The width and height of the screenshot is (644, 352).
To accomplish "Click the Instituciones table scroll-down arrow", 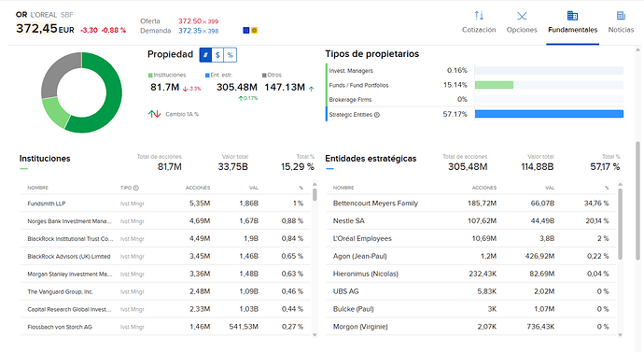I will [315, 335].
